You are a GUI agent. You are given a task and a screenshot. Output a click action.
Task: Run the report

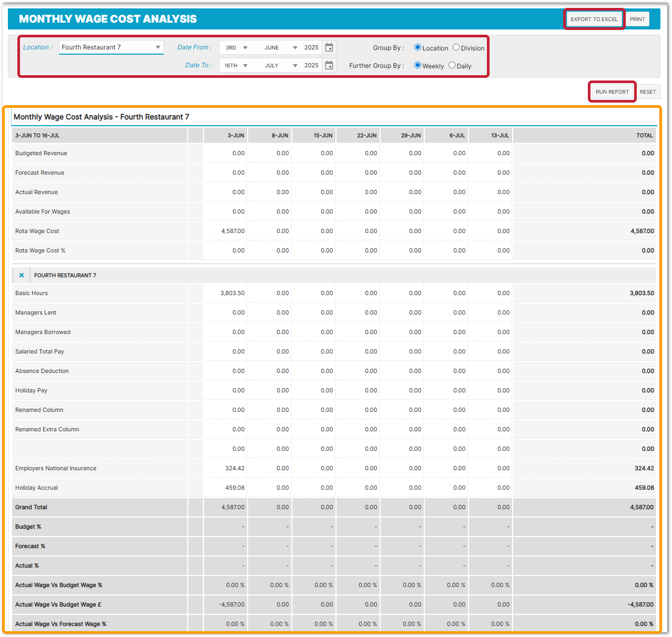pyautogui.click(x=612, y=92)
